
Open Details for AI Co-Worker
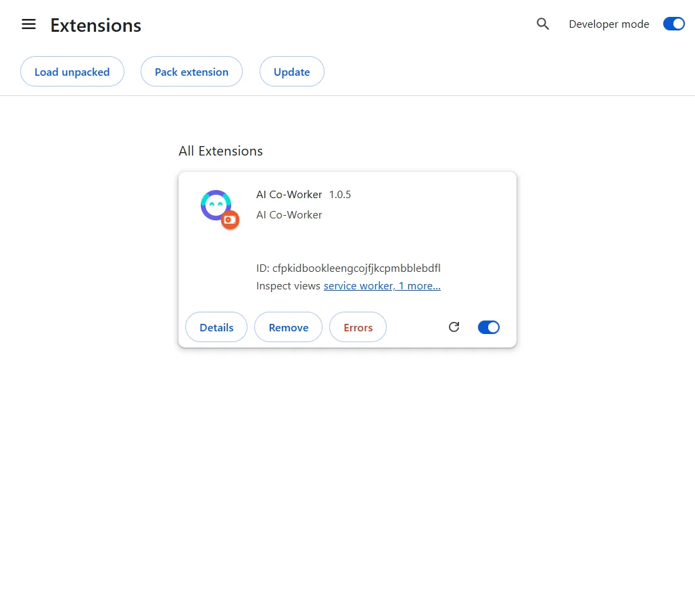click(x=216, y=327)
